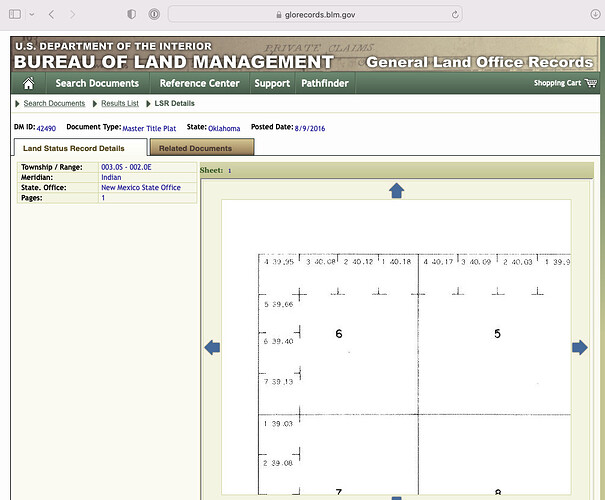
Task: Click section number 5 on the plat map
Action: coord(497,334)
